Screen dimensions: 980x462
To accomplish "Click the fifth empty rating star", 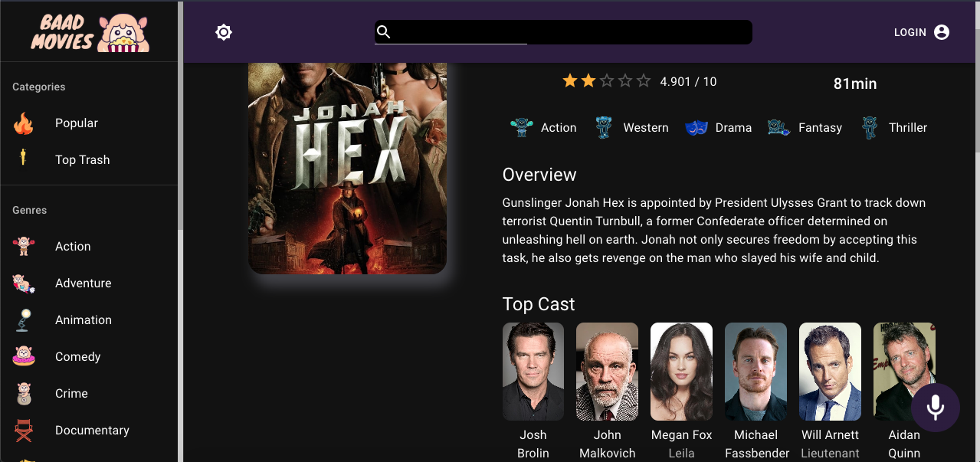I will 644,81.
